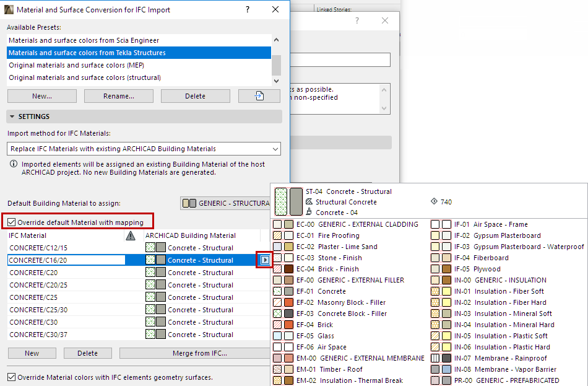Image resolution: width=588 pixels, height=386 pixels.
Task: Click the Rename... preset button
Action: tap(118, 96)
